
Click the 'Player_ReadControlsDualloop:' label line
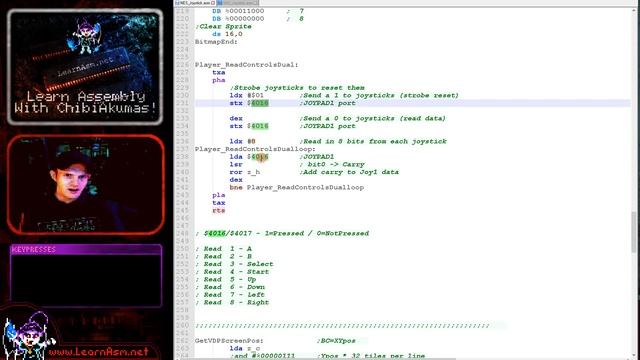(255, 149)
